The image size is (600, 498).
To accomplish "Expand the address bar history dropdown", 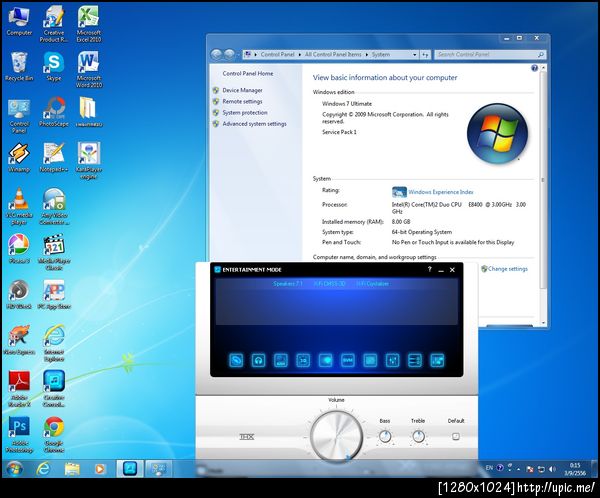I will point(414,55).
